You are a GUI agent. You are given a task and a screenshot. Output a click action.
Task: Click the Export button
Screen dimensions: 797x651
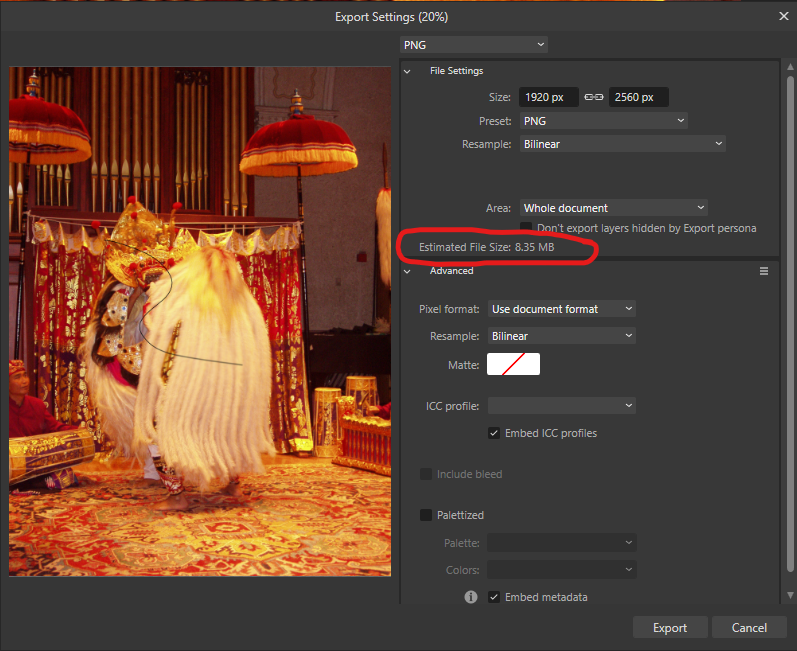point(669,628)
